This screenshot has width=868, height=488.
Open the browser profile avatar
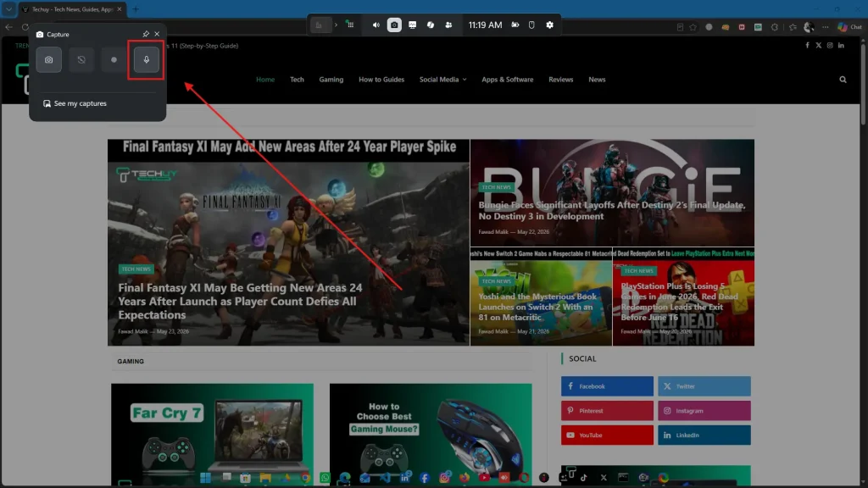pos(809,27)
